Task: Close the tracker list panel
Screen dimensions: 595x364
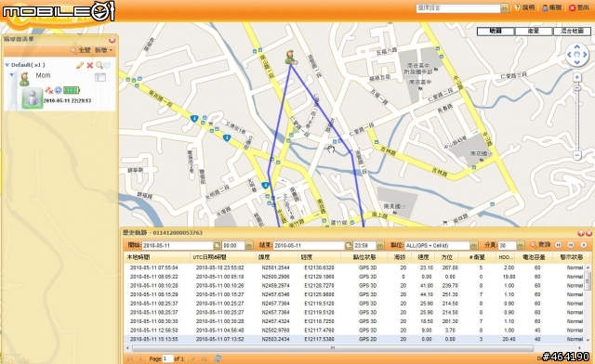Action: (112, 39)
